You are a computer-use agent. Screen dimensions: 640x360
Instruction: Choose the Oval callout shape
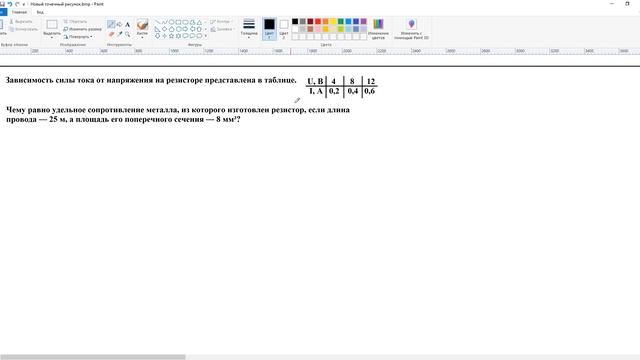tap(192, 36)
